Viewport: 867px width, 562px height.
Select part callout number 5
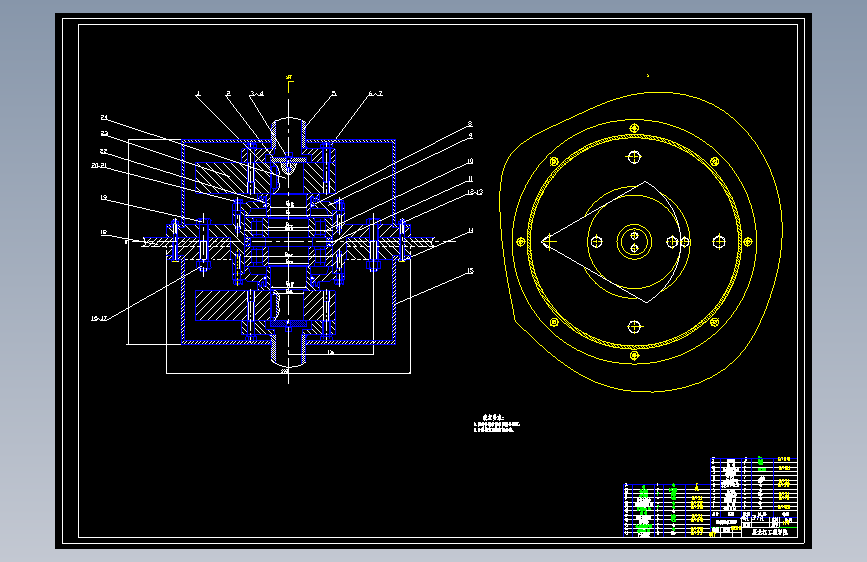tap(333, 93)
